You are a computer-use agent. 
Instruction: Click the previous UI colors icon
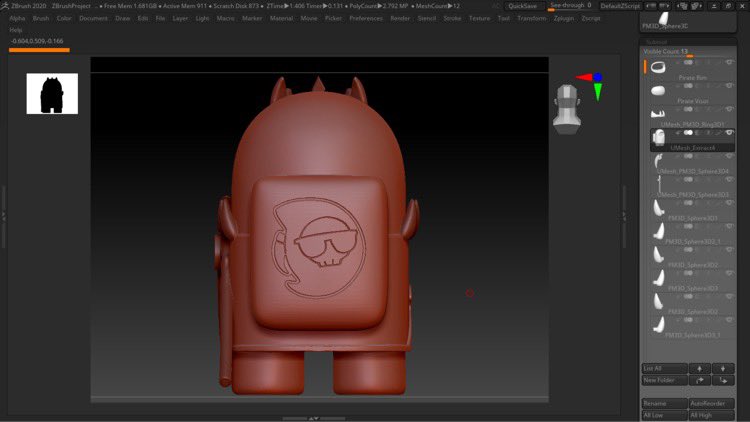coord(684,6)
